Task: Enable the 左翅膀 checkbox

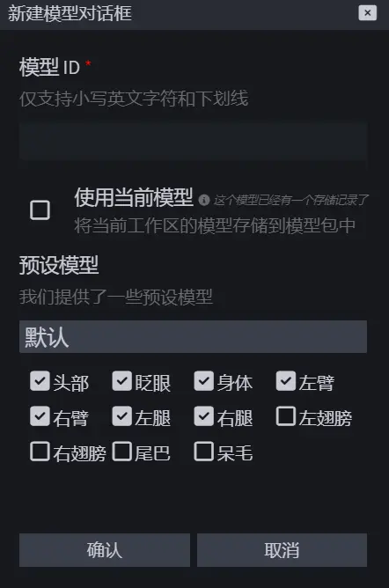Action: [x=286, y=416]
